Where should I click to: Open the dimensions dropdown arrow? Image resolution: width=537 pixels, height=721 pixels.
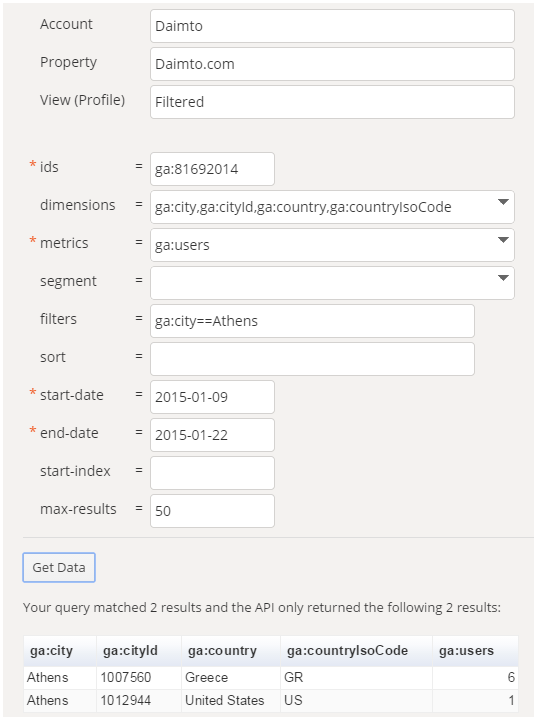coord(503,202)
